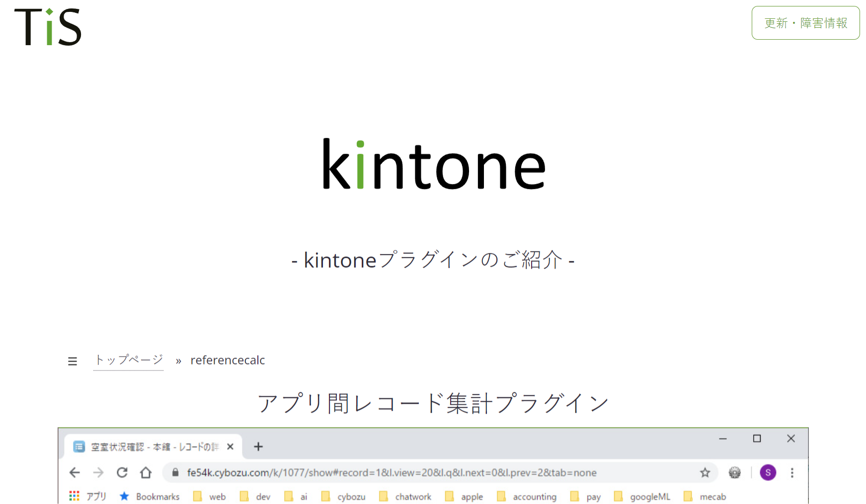This screenshot has width=866, height=504.
Task: Open the cybozu bookmark folder
Action: 343,497
